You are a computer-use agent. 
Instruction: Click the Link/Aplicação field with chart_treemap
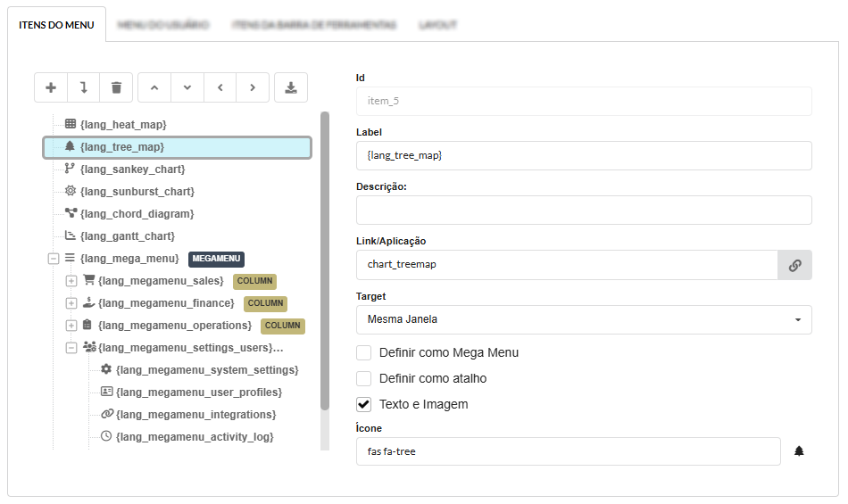(x=567, y=265)
